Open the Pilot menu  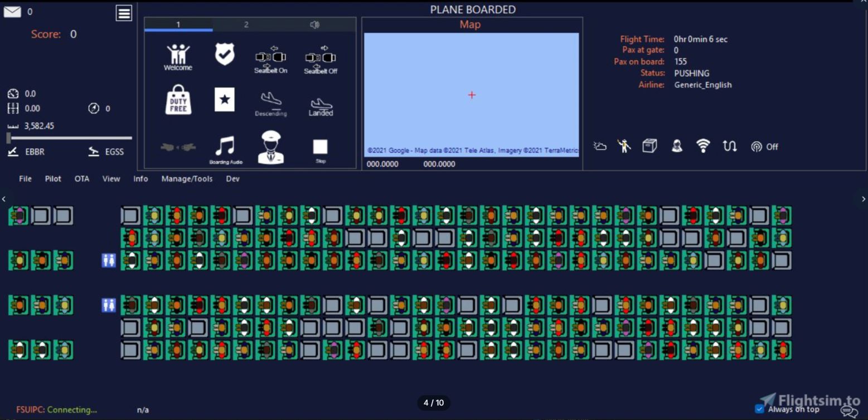pyautogui.click(x=53, y=179)
